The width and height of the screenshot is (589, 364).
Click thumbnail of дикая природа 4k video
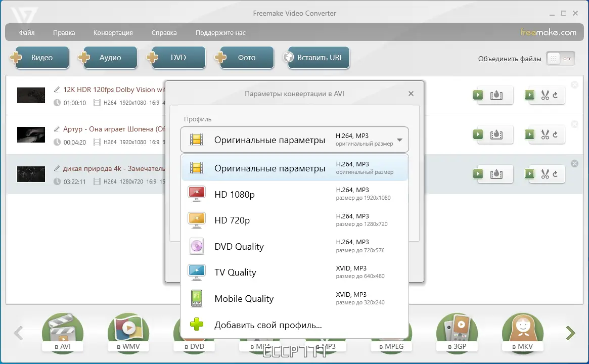31,174
